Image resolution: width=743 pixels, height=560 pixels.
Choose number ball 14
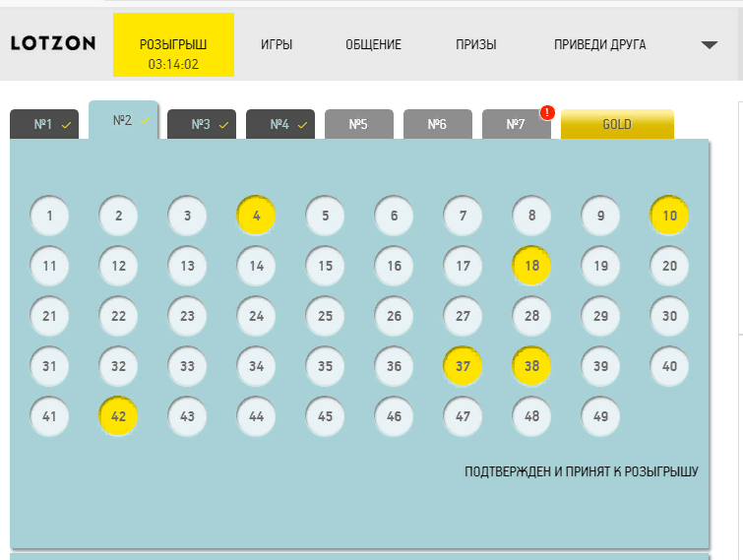(x=256, y=266)
